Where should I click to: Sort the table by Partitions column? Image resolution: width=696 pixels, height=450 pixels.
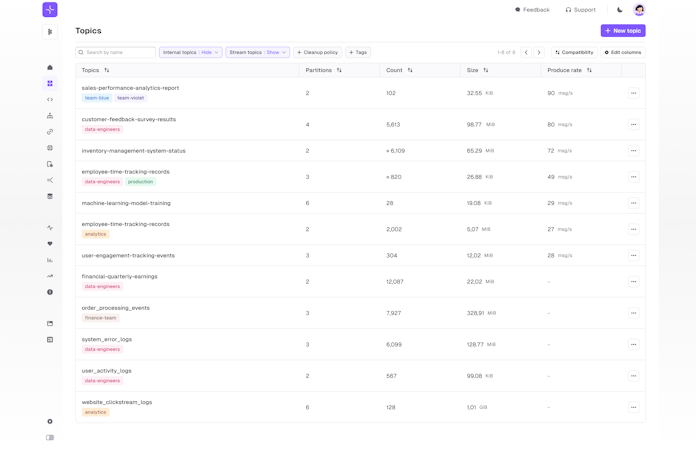(x=339, y=71)
